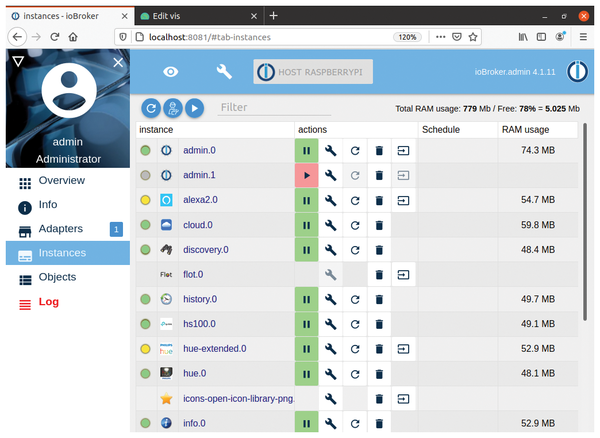Screen dimensions: 600x438
Task: Delete the cloud.0 instance
Action: [x=379, y=225]
